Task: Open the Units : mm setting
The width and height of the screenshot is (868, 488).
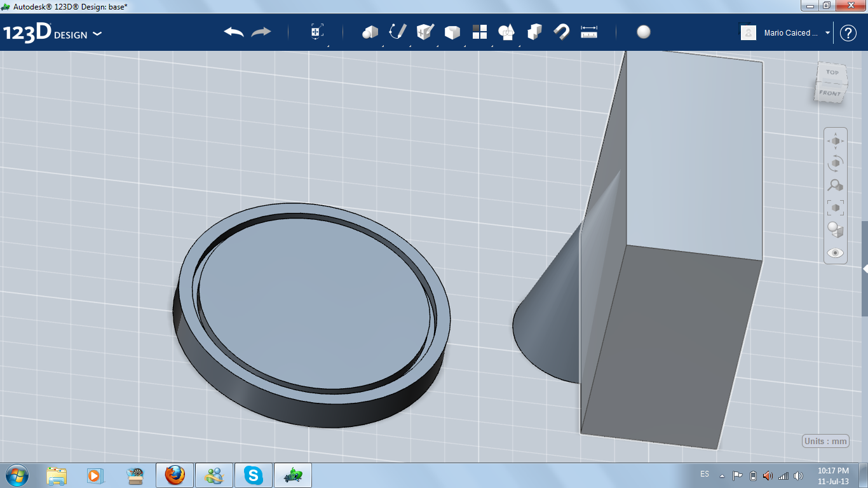Action: click(825, 441)
